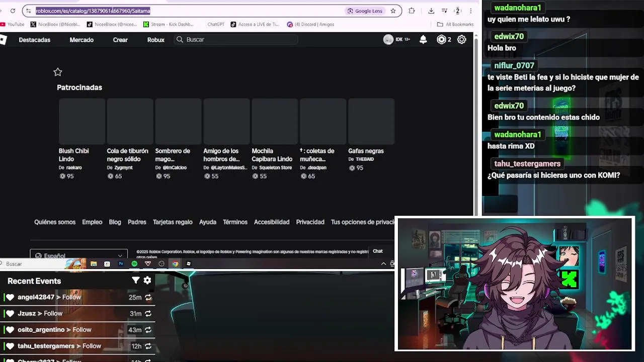Open the Privacidad footer link

pos(310,222)
